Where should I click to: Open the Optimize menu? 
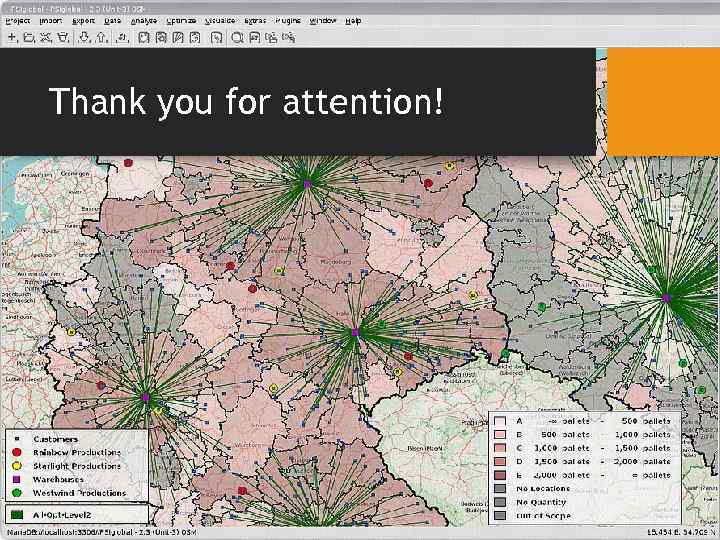coord(181,21)
